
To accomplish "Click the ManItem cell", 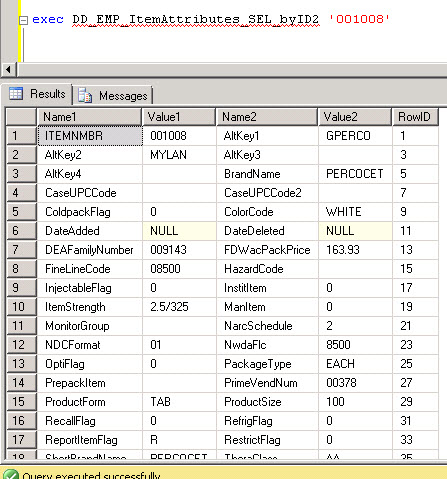I will click(267, 307).
